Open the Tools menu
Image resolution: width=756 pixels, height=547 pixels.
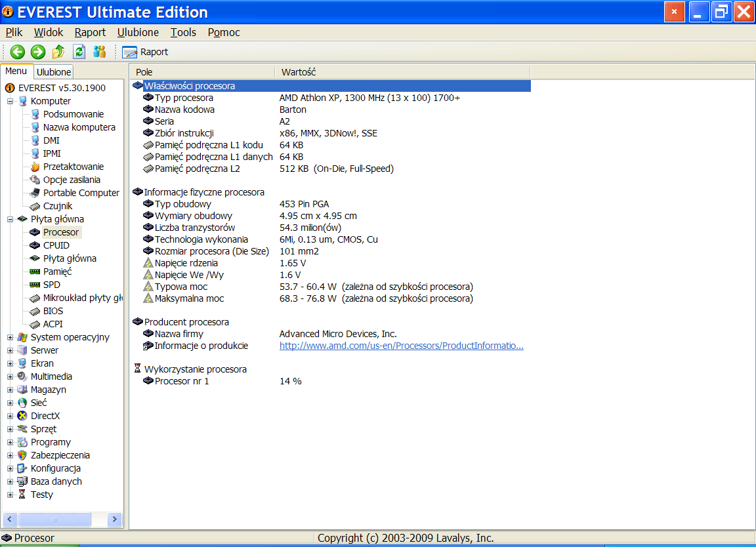[183, 32]
